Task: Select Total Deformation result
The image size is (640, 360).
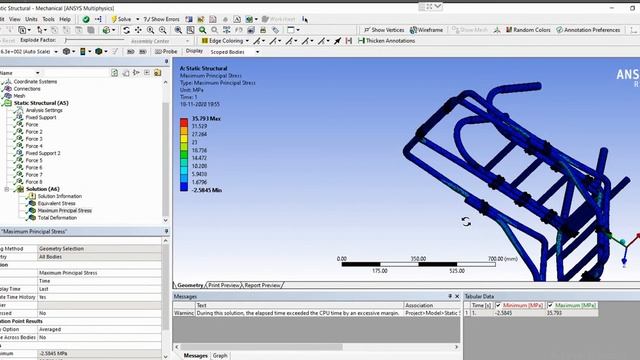Action: [x=57, y=218]
